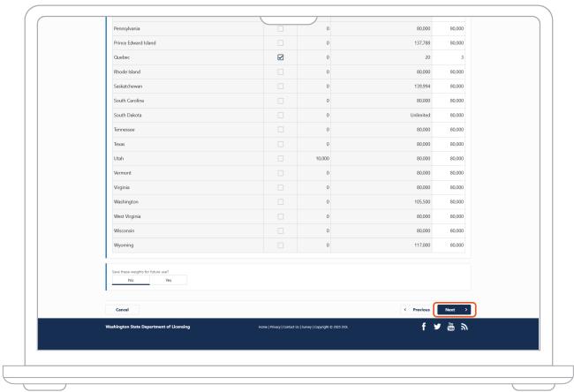Select the Wyoming 117,000 value
574x392 pixels.
point(422,245)
